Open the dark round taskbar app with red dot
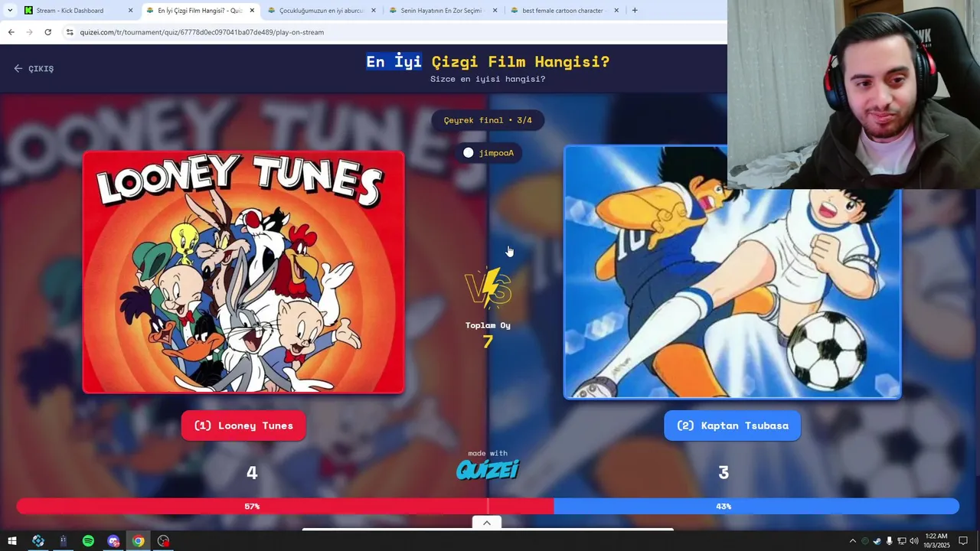Image resolution: width=980 pixels, height=551 pixels. (163, 541)
